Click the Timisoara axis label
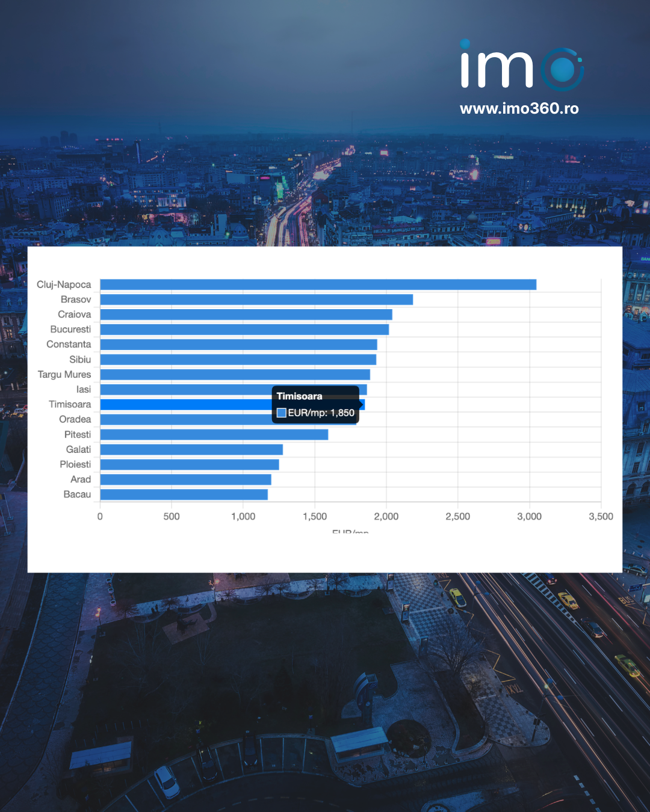 70,404
